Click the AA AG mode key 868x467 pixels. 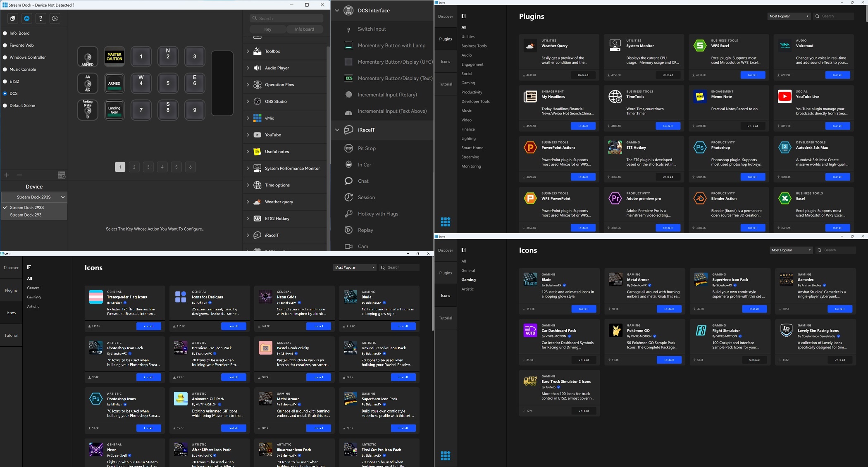88,83
